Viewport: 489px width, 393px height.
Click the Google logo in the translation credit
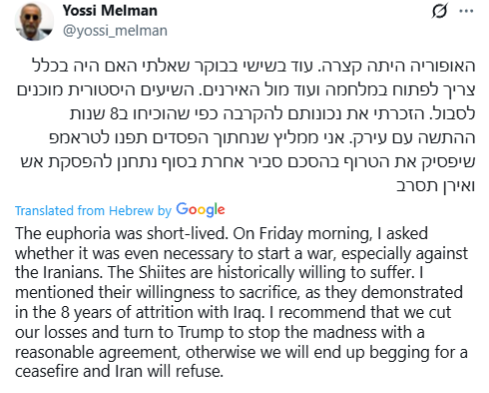201,210
